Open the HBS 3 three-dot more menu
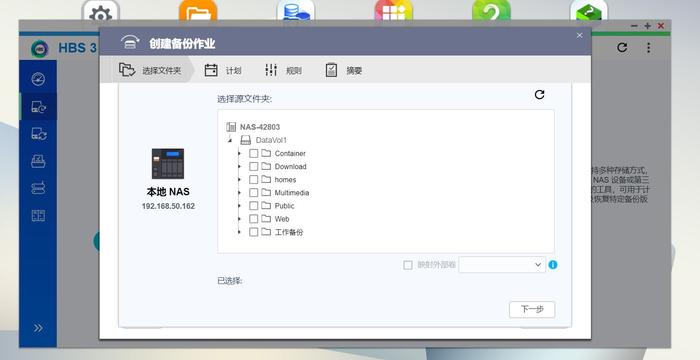This screenshot has height=360, width=700. click(648, 47)
